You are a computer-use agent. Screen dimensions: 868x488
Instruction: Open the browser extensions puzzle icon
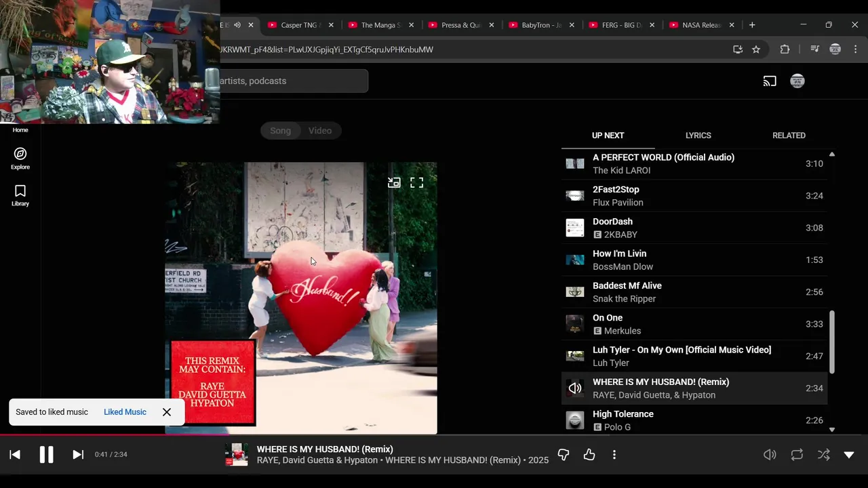(x=785, y=49)
